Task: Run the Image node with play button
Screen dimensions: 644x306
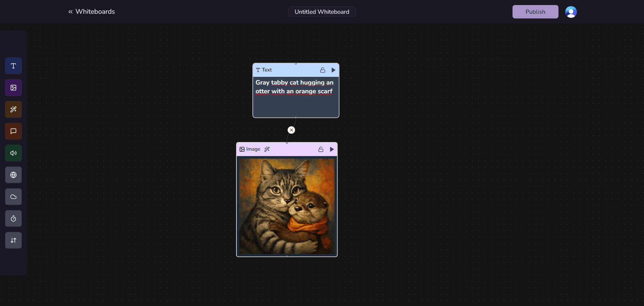Action: pyautogui.click(x=332, y=149)
